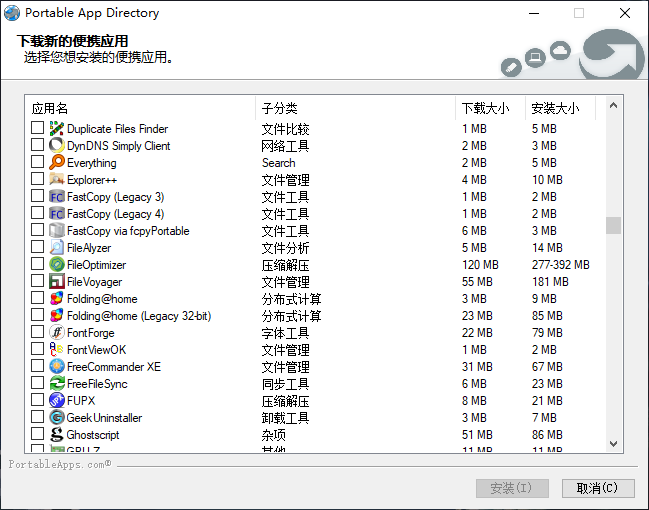Click the Geek Uninstaller icon
The image size is (649, 510).
57,417
